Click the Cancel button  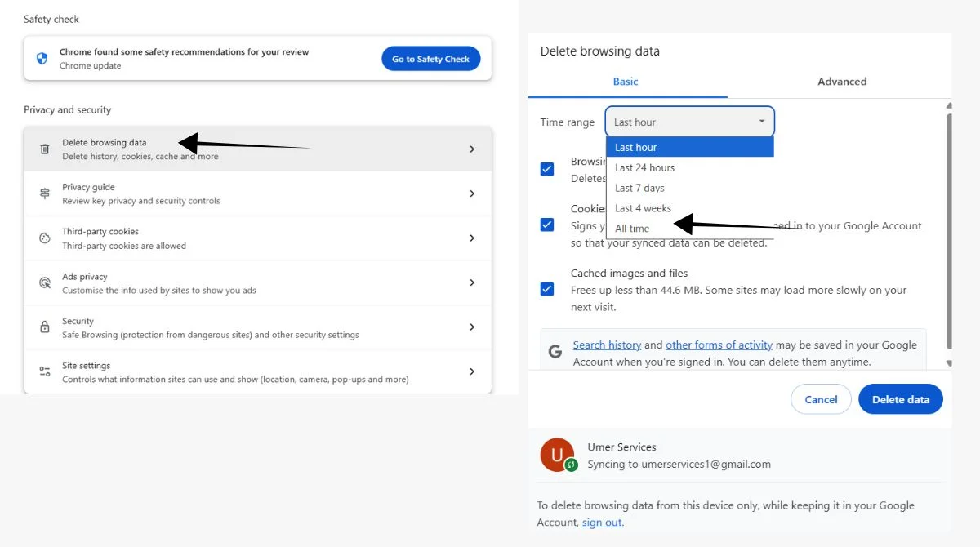click(x=821, y=399)
